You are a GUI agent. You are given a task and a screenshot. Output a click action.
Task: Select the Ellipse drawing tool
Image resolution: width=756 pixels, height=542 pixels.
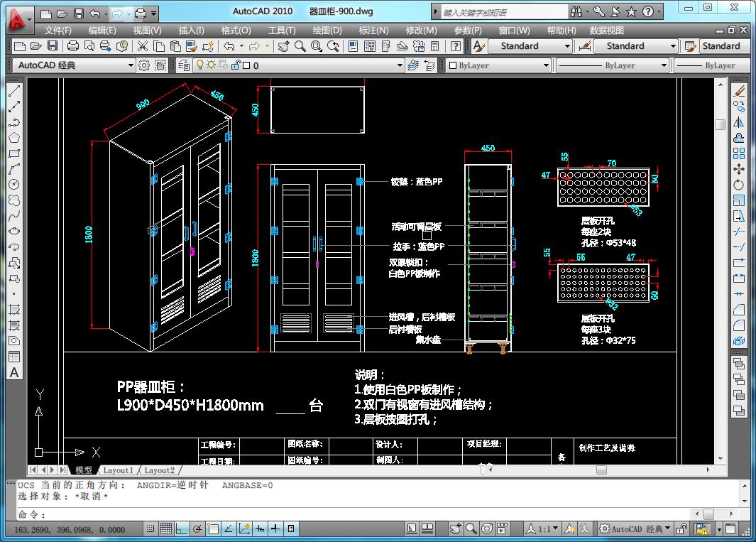(x=14, y=231)
